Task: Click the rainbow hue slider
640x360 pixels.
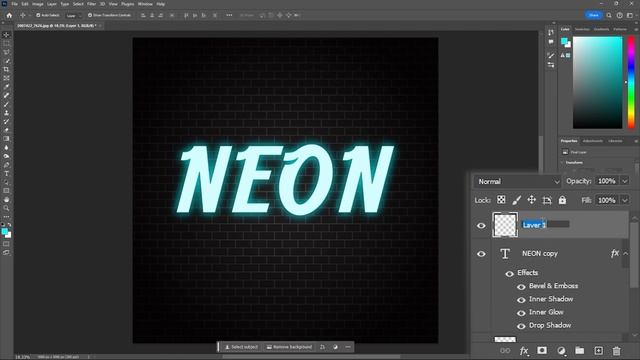Action: coord(631,82)
